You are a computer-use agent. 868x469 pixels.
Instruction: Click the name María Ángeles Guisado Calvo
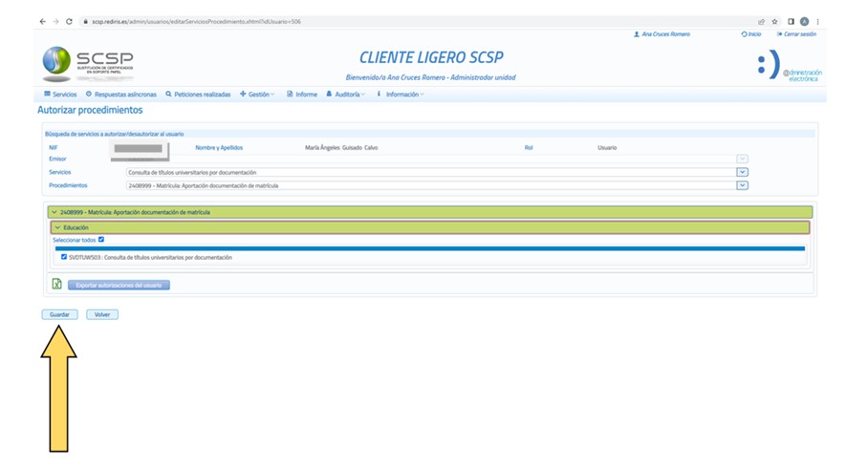click(341, 148)
